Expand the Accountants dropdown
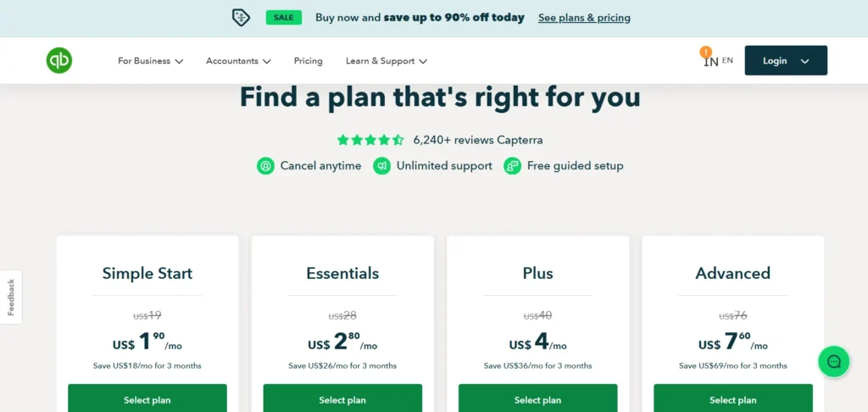 (x=238, y=61)
